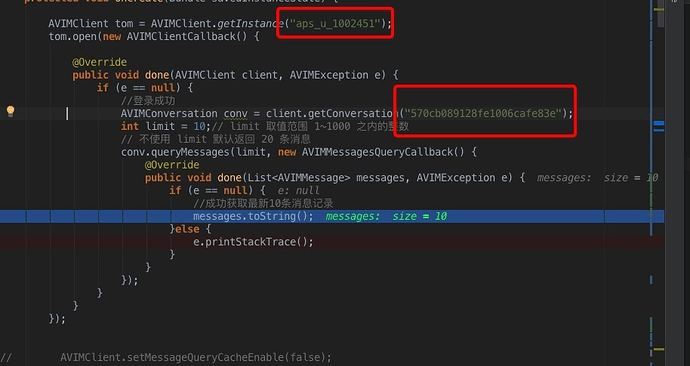The width and height of the screenshot is (690, 366).
Task: Click the gray inline hint "e: null"
Action: (298, 190)
